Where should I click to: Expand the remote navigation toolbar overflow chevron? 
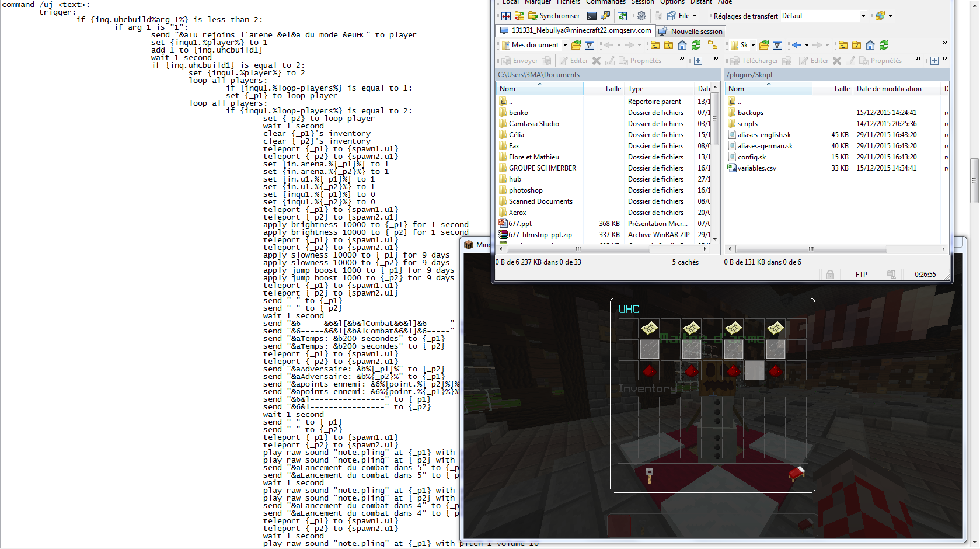(944, 43)
